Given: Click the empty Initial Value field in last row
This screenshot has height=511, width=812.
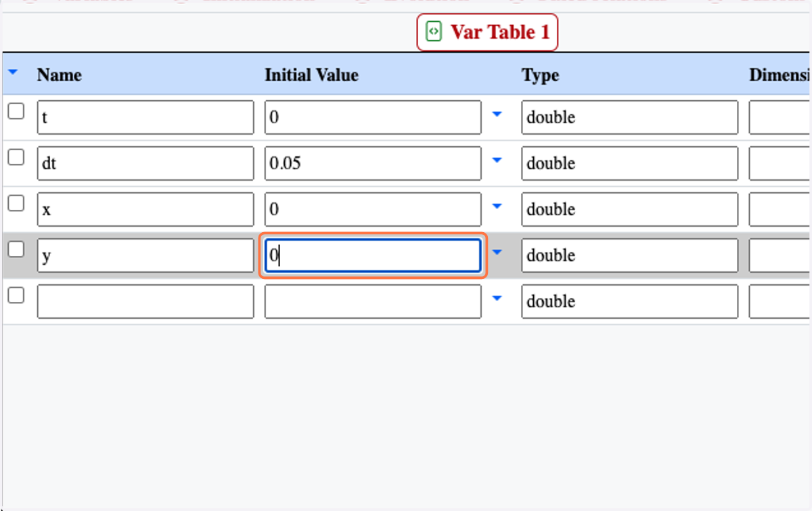Looking at the screenshot, I should tap(373, 302).
